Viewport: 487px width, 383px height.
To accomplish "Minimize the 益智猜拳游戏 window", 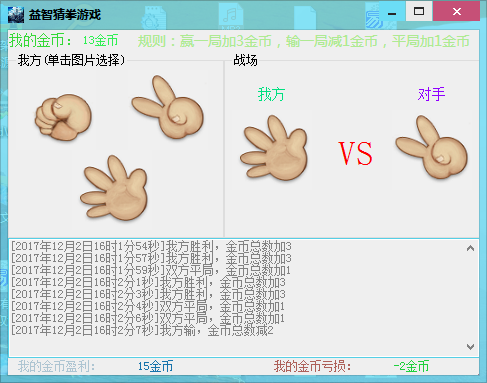I will (392, 12).
